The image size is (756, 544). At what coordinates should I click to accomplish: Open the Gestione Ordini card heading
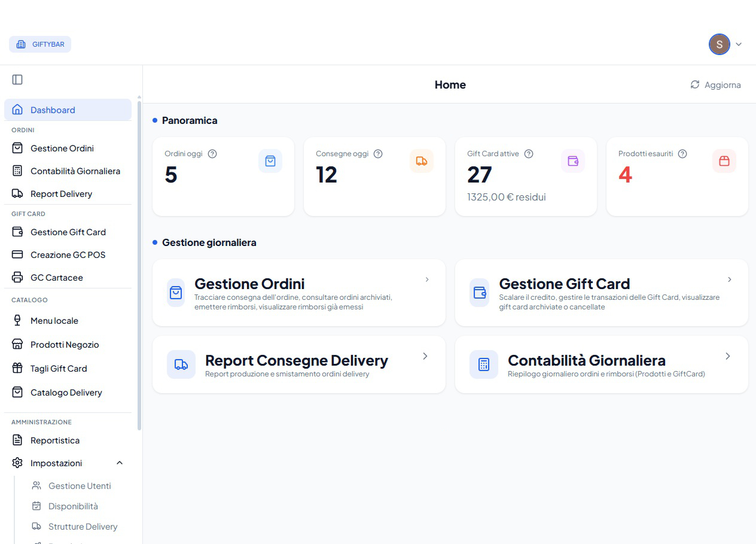[249, 284]
